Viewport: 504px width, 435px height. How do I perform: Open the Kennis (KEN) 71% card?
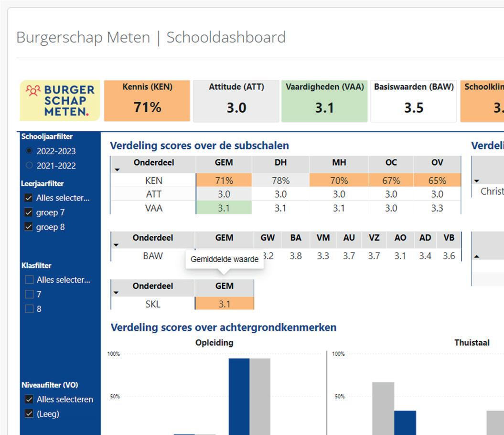[x=147, y=101]
